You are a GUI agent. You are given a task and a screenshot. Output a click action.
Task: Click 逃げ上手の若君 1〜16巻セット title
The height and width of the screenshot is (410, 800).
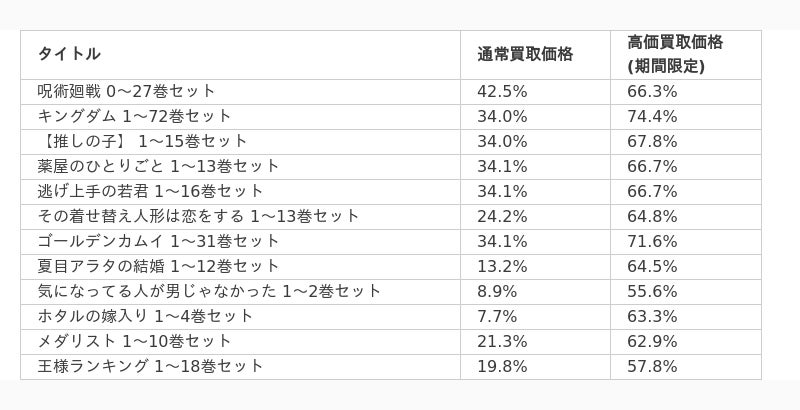pyautogui.click(x=150, y=192)
